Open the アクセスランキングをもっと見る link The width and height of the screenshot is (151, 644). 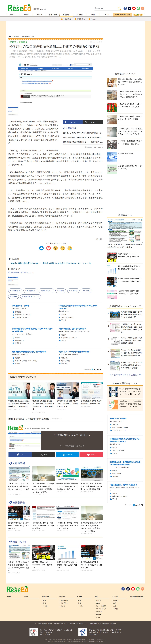coord(125,375)
